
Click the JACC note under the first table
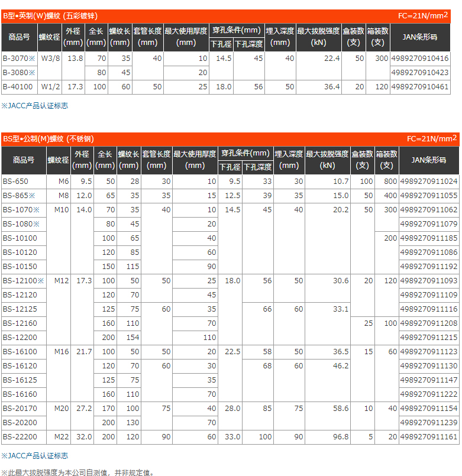(x=35, y=106)
